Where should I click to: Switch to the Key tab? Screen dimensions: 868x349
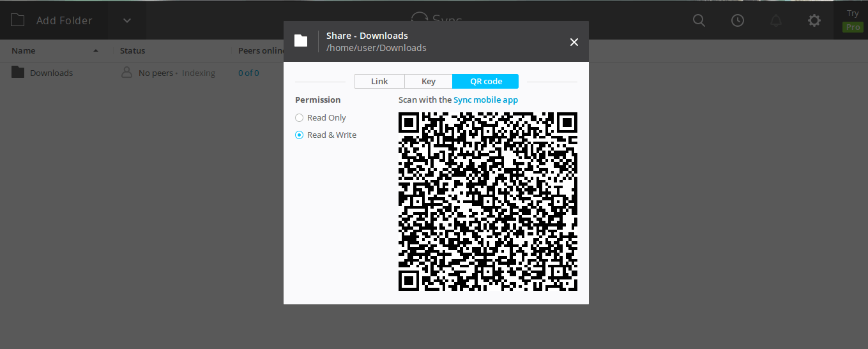429,81
